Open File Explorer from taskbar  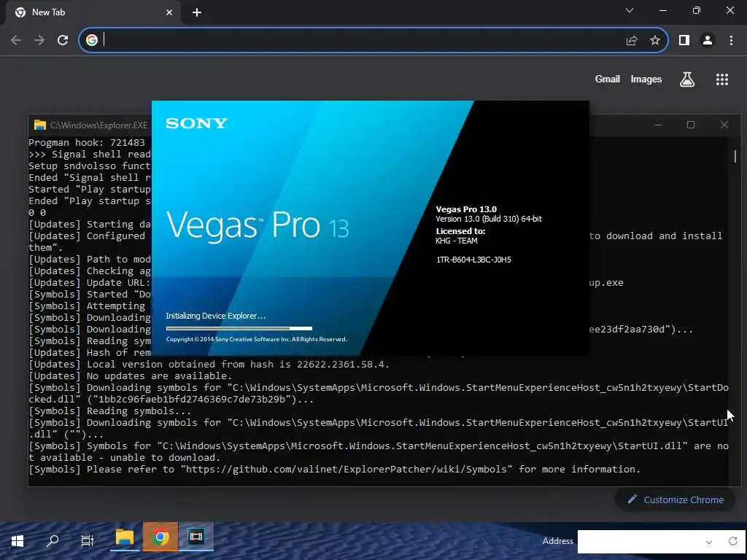(x=124, y=538)
